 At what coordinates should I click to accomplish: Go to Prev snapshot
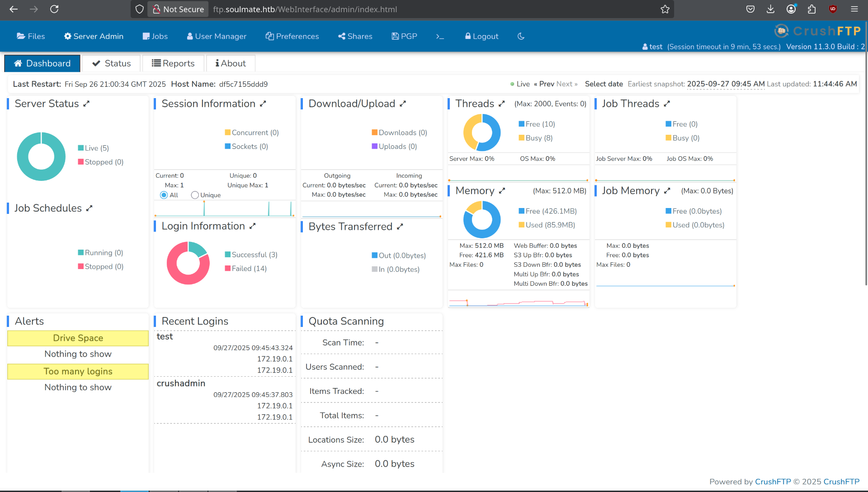coord(544,84)
